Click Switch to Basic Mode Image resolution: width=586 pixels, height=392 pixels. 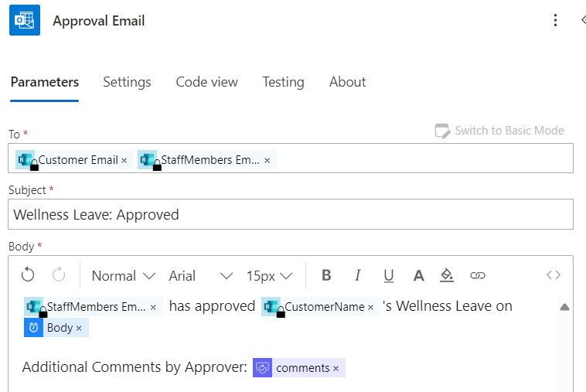pyautogui.click(x=499, y=131)
